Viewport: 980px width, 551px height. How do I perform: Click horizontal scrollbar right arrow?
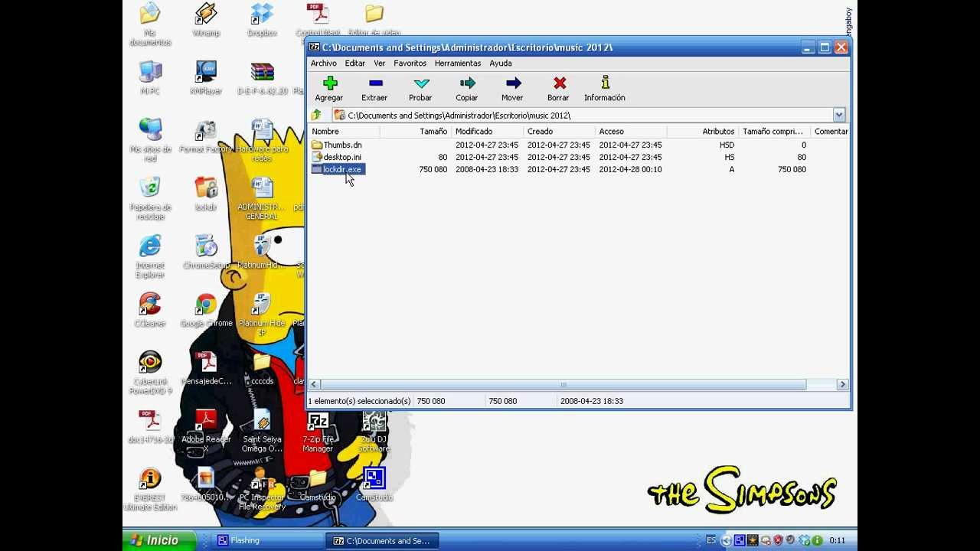coord(842,384)
